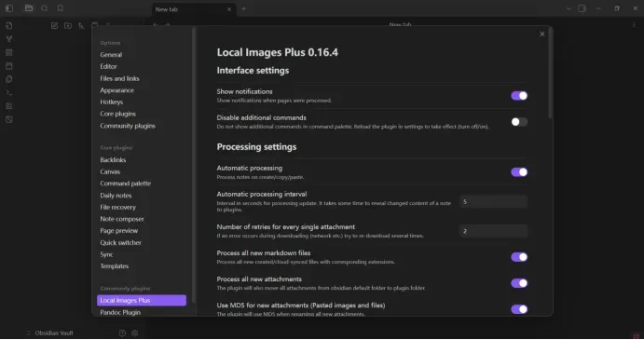Click the Automatic processing interval field
644x340 pixels.
[x=493, y=201]
